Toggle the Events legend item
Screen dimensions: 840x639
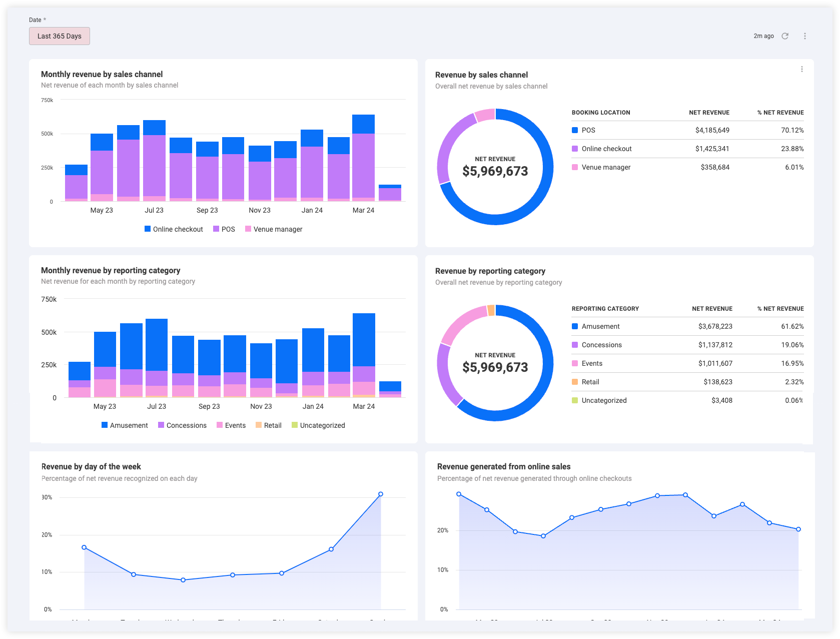pyautogui.click(x=231, y=425)
